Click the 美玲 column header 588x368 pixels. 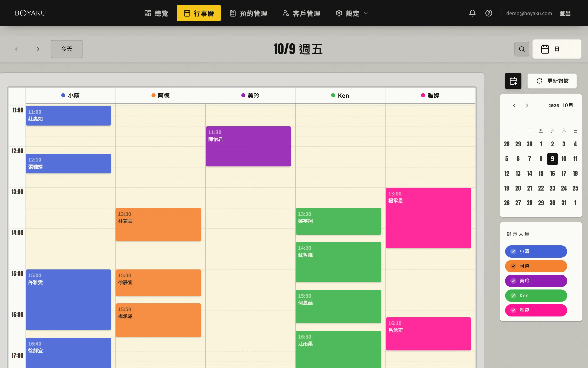pos(250,96)
